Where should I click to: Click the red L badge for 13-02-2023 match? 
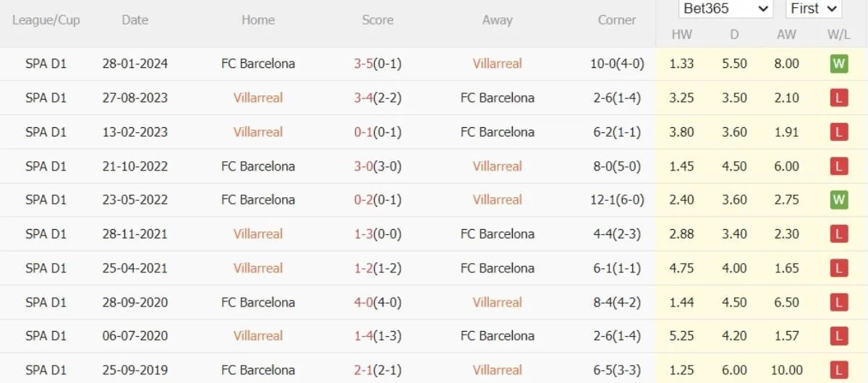838,132
